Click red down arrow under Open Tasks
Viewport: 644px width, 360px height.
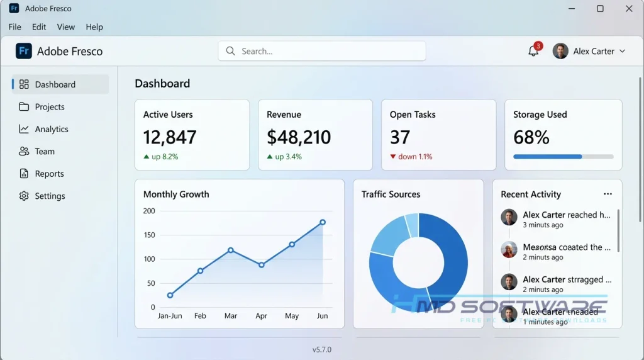(393, 157)
